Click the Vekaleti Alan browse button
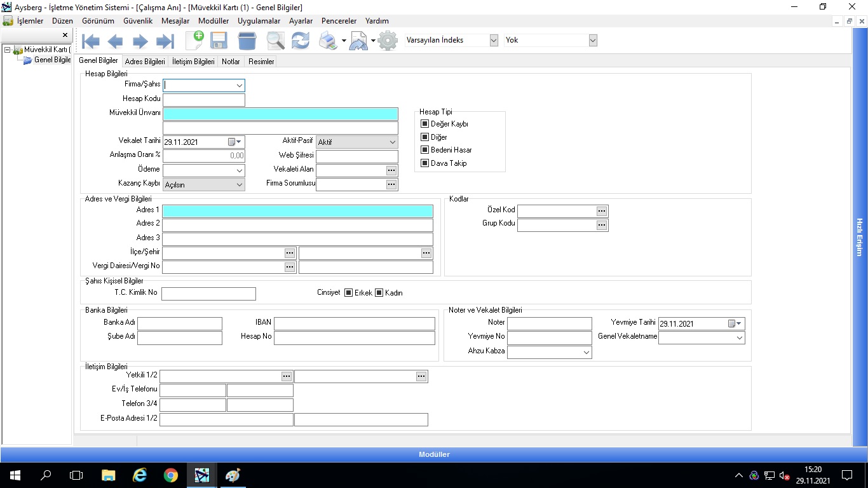The image size is (868, 488). tap(391, 170)
